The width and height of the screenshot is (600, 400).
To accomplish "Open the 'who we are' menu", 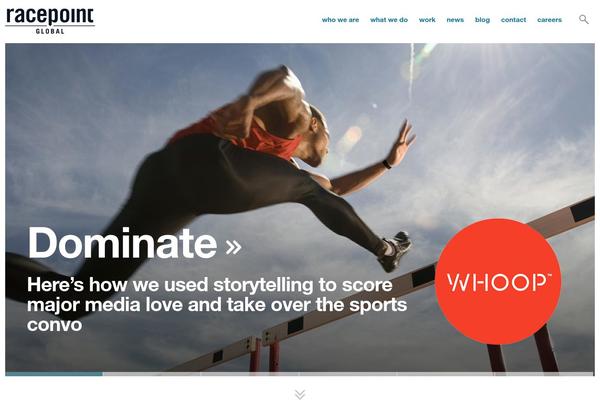I will [340, 20].
